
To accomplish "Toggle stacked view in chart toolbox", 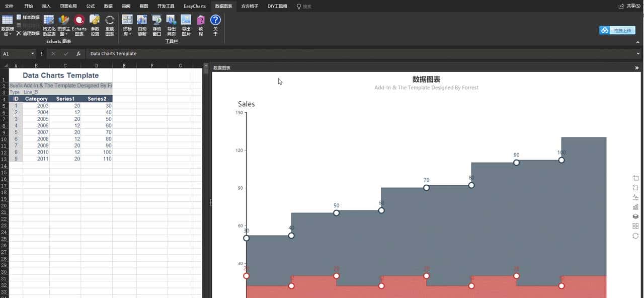I will click(x=635, y=216).
